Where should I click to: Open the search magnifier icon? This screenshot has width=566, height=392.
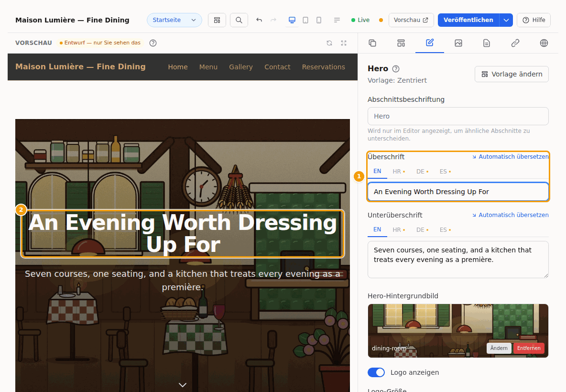tap(239, 20)
